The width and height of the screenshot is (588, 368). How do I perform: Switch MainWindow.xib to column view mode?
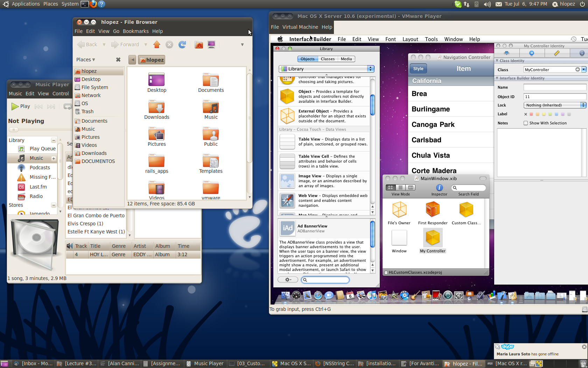click(x=411, y=188)
